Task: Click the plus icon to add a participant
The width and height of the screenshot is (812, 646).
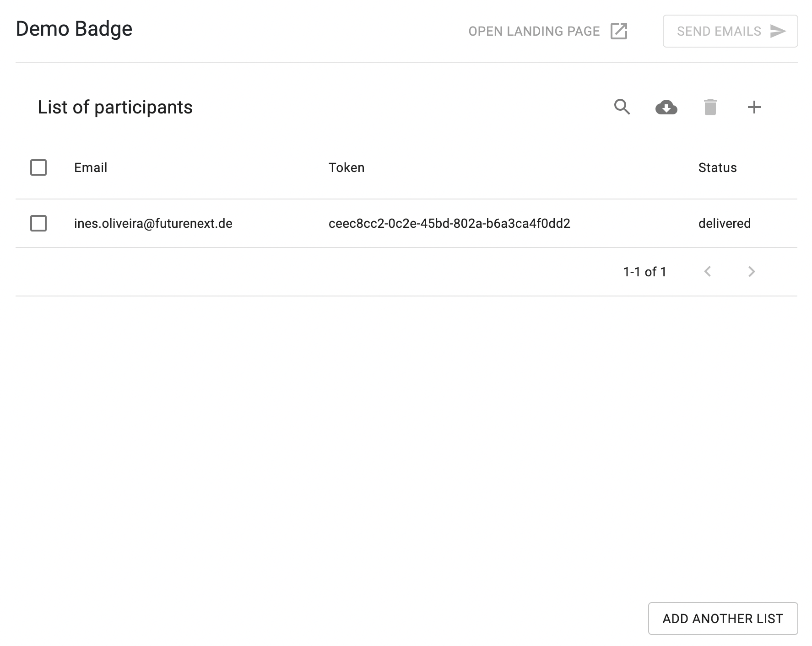Action: click(754, 108)
